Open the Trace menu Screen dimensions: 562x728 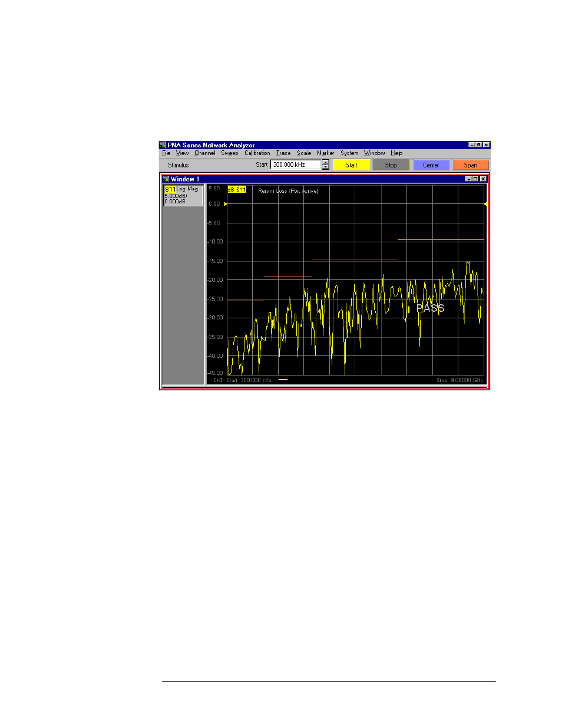coord(283,153)
